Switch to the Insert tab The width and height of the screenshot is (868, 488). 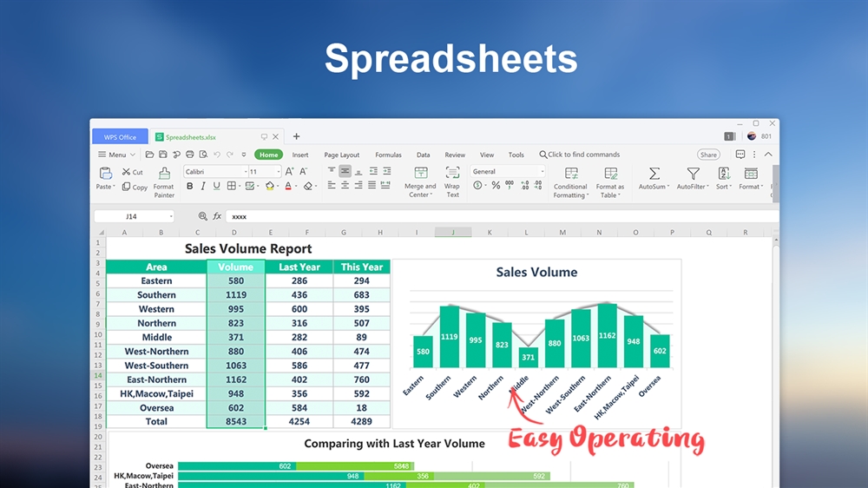300,155
